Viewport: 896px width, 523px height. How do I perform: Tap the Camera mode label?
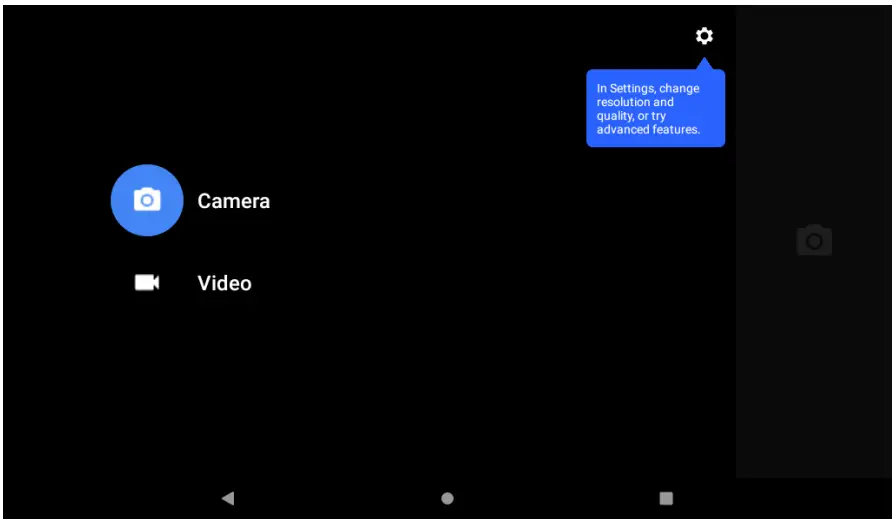click(x=233, y=201)
